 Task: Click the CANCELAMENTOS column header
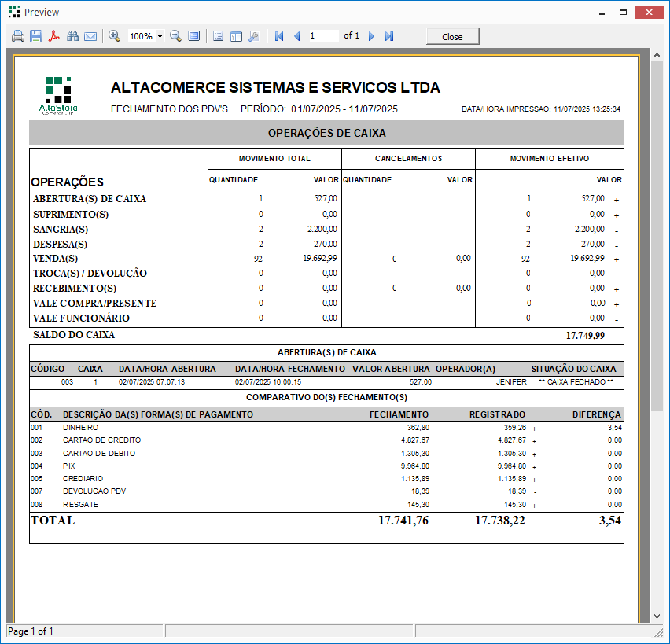pyautogui.click(x=408, y=159)
